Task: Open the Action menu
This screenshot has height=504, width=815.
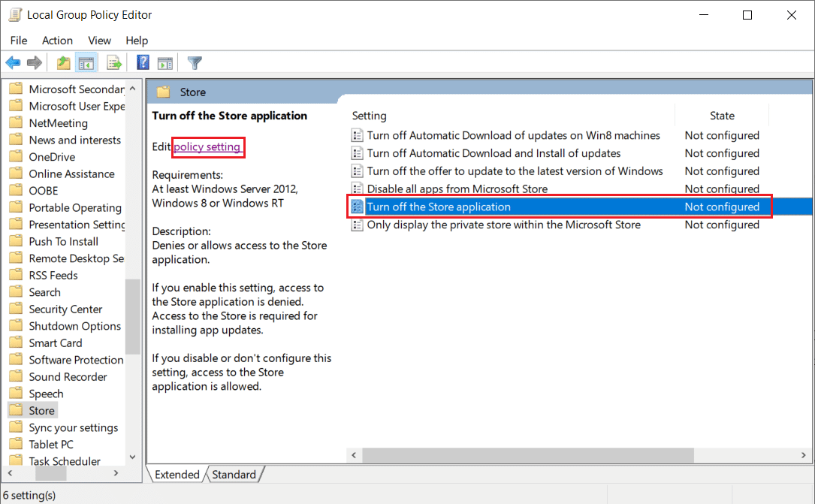Action: click(57, 41)
